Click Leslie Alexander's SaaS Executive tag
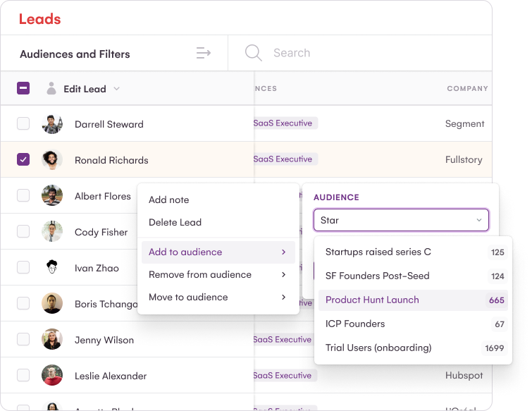Image resolution: width=532 pixels, height=411 pixels. point(285,375)
